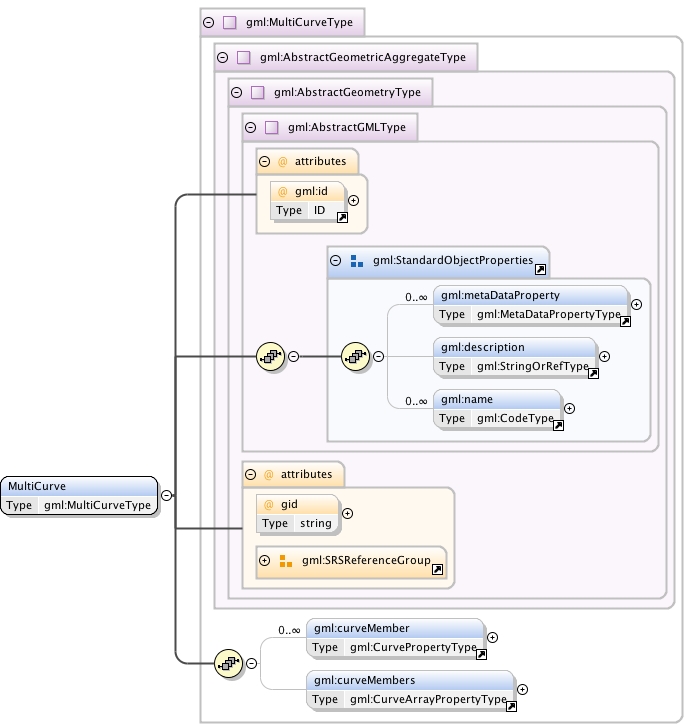Screen dimensions: 684x724
Task: Open gml:CurveArrayPropertyType reference arrow
Action: (511, 706)
